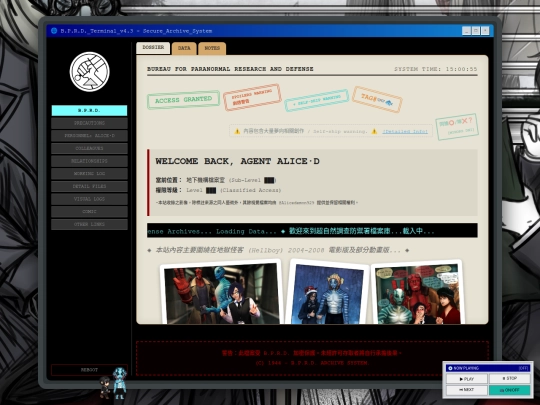Click the WELCOME BACK, AGENT ALICE·D heading
Image resolution: width=540 pixels, height=405 pixels.
pyautogui.click(x=237, y=161)
